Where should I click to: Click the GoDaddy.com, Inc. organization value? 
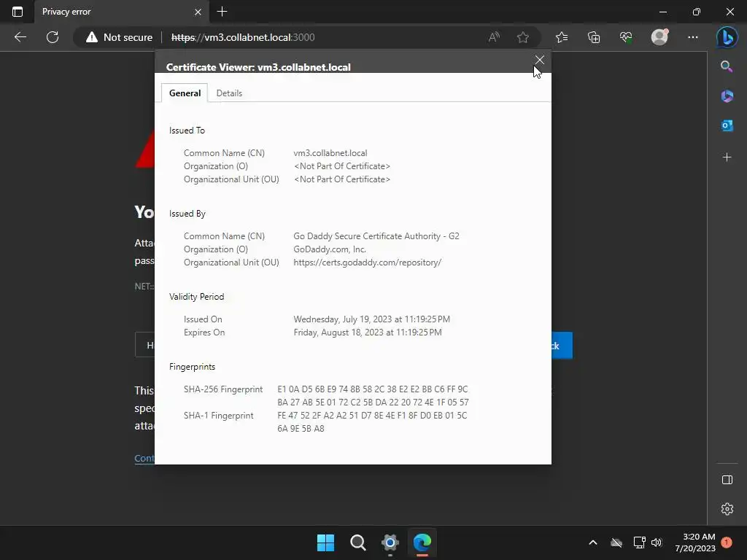330,249
